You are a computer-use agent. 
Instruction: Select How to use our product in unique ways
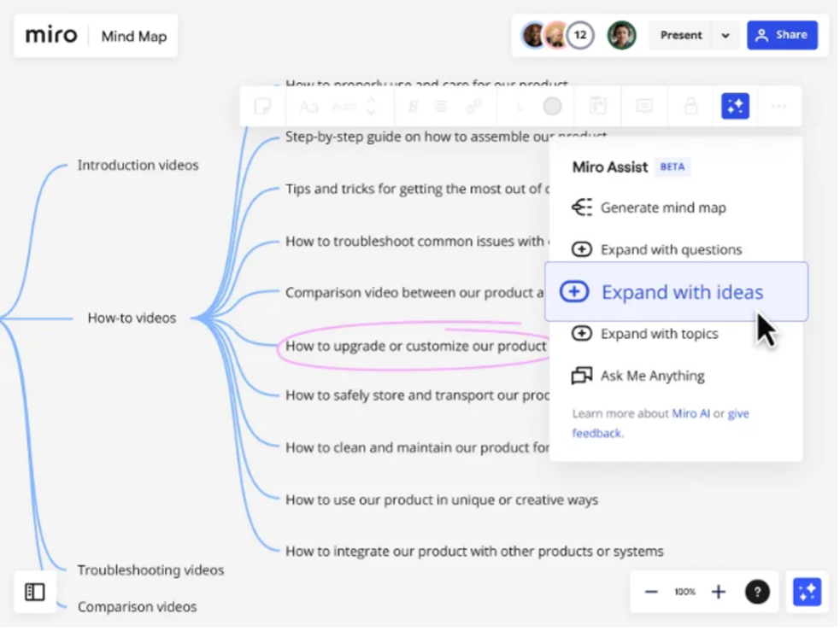coord(442,500)
